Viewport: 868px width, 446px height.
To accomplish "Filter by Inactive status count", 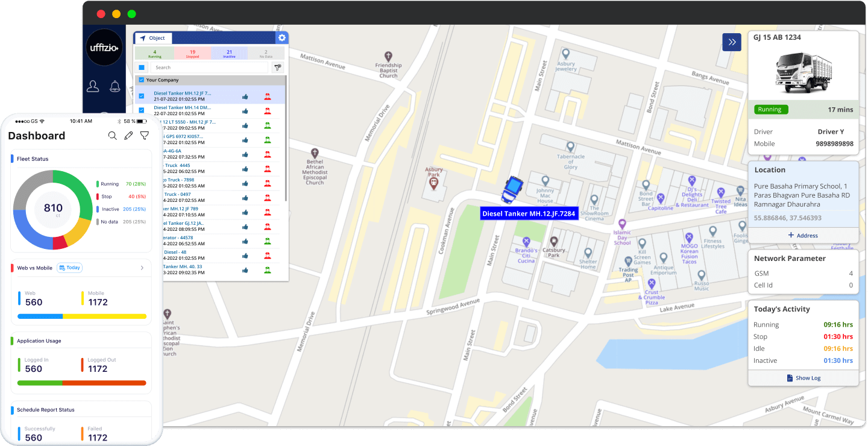I will point(230,54).
